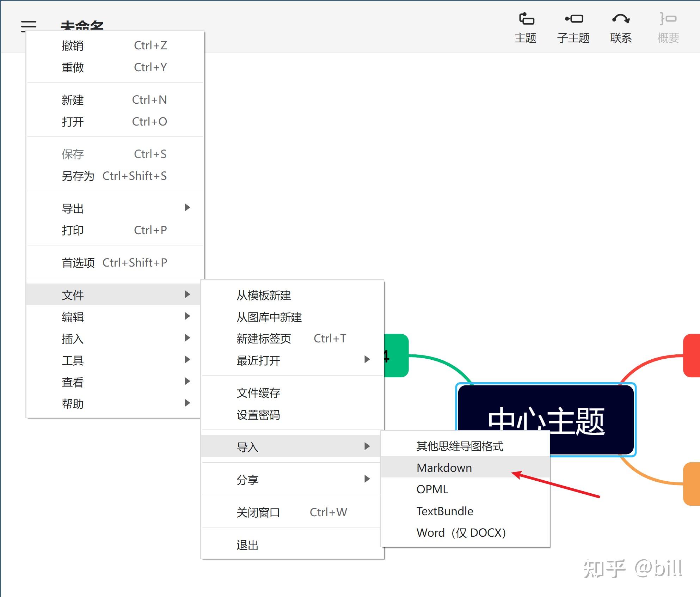This screenshot has height=597, width=700.
Task: Undo the last action with 撤销
Action: [73, 45]
